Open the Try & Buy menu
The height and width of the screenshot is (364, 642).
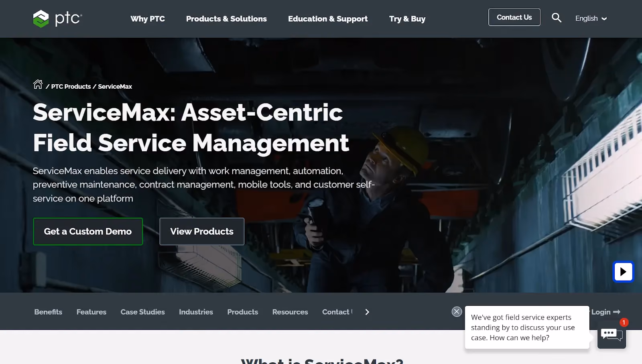[407, 19]
